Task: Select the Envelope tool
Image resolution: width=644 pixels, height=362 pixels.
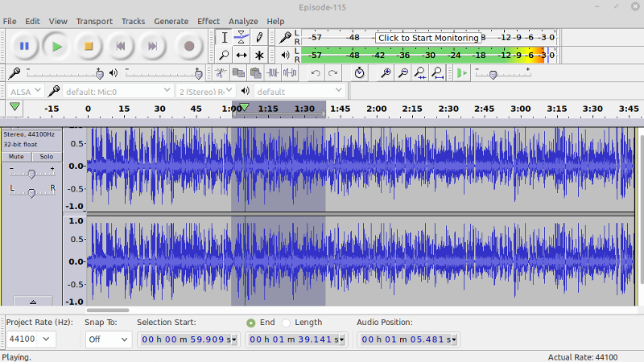Action: [242, 37]
